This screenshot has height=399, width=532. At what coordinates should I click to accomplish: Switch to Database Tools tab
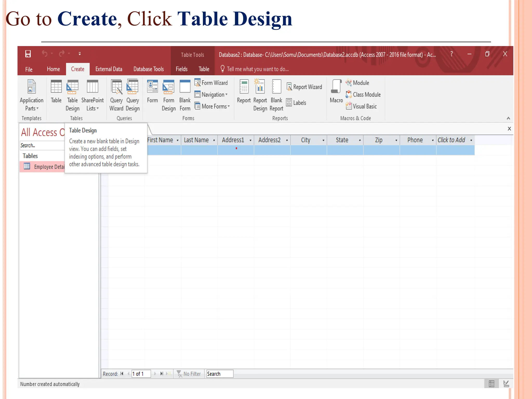[x=149, y=69]
